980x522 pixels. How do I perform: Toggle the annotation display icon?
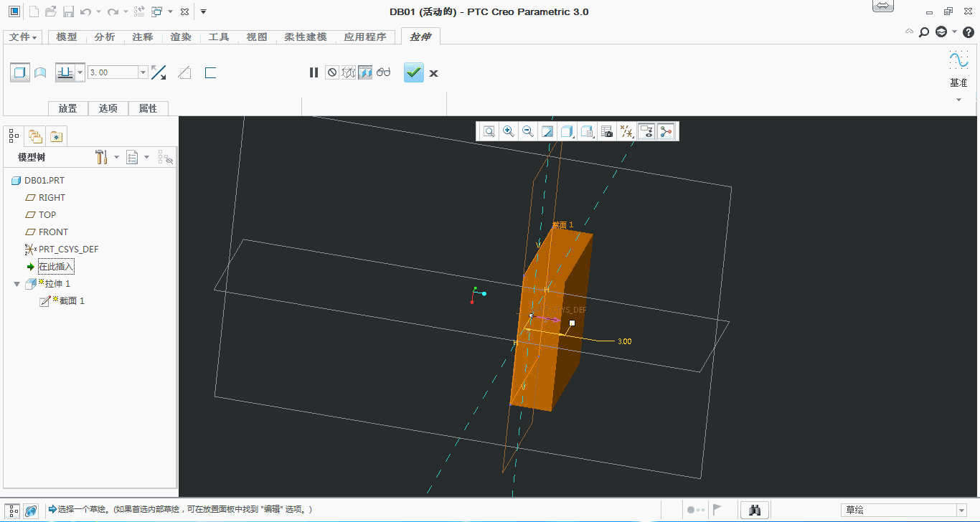point(646,131)
